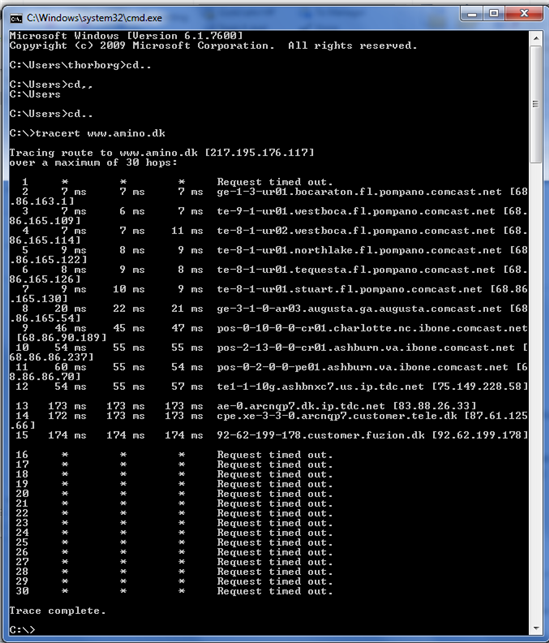The image size is (549, 643).
Task: Select hop 15 fuzion.dk hostname
Action: [321, 435]
